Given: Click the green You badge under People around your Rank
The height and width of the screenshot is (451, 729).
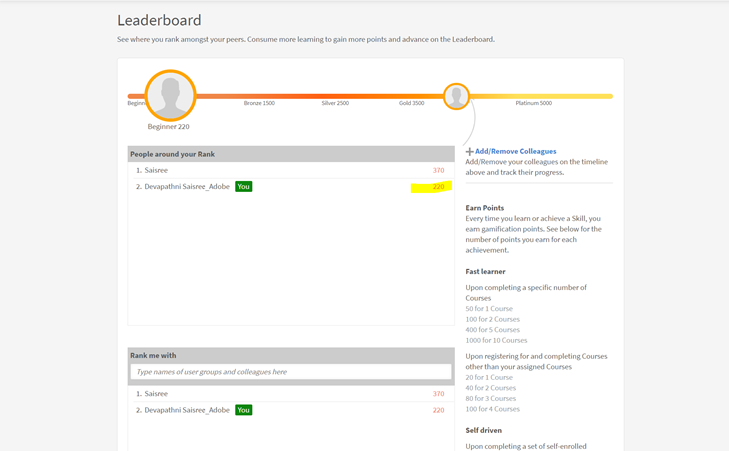Looking at the screenshot, I should click(x=243, y=187).
